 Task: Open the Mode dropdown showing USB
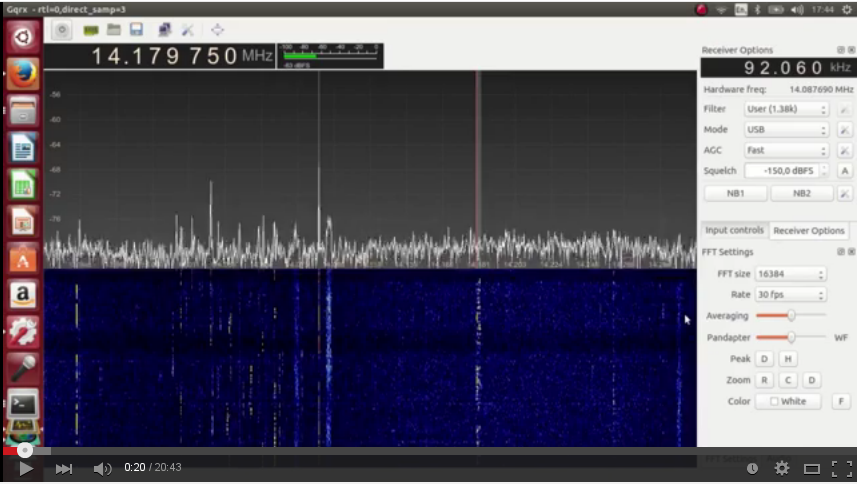pyautogui.click(x=786, y=130)
